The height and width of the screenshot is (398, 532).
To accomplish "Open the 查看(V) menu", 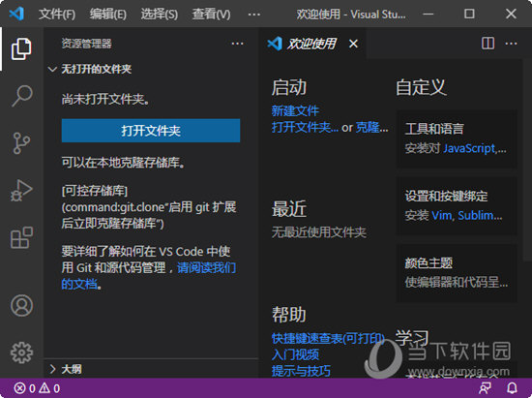I will [211, 15].
